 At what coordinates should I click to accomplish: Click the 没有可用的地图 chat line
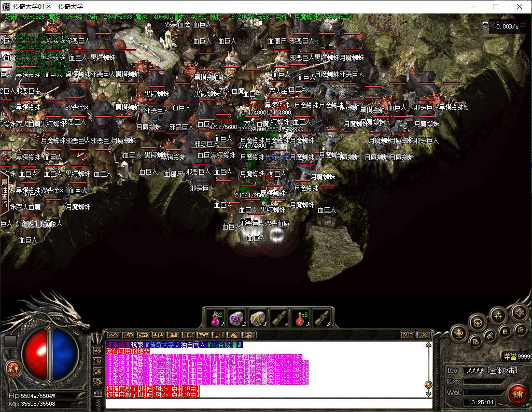pyautogui.click(x=128, y=351)
